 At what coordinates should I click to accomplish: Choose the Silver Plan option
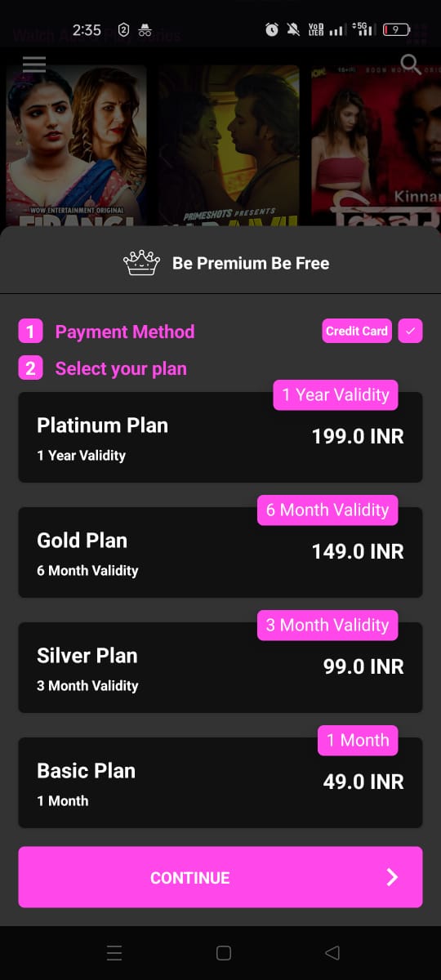(x=220, y=667)
